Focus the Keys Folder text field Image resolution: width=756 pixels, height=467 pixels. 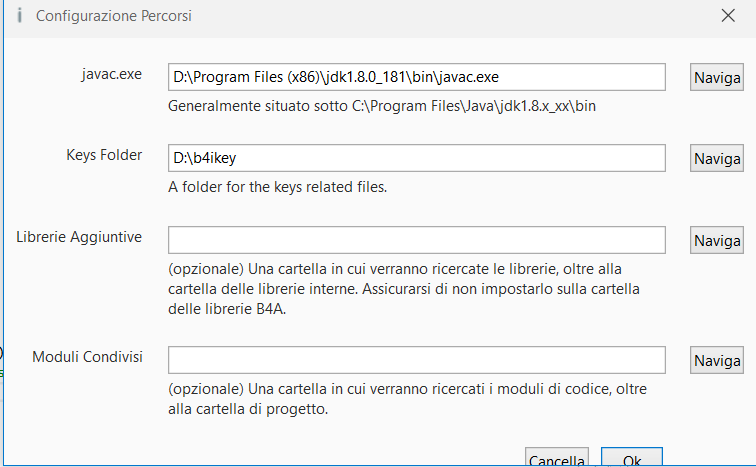pos(416,158)
